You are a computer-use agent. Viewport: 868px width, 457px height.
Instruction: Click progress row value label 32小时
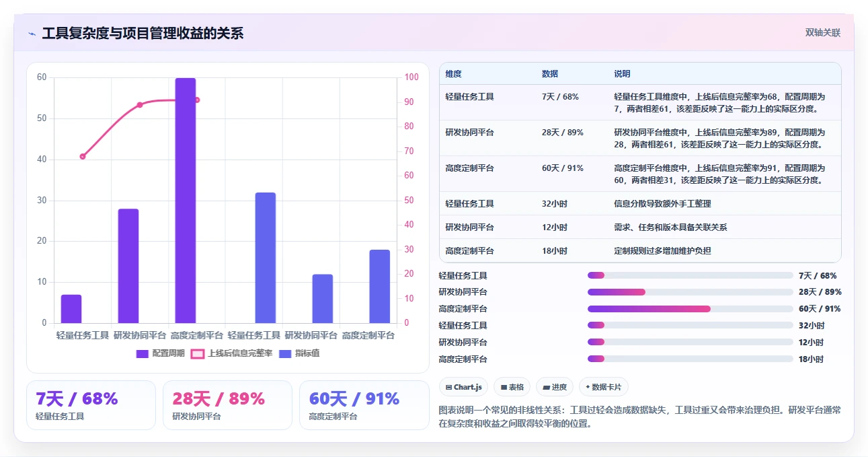click(811, 325)
